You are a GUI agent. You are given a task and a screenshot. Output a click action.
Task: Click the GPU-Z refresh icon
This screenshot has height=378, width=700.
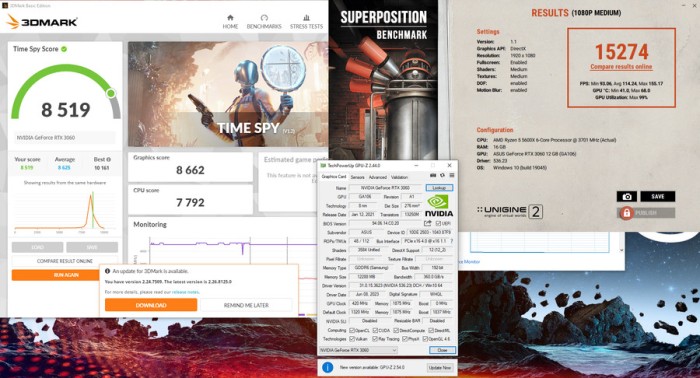(x=442, y=175)
